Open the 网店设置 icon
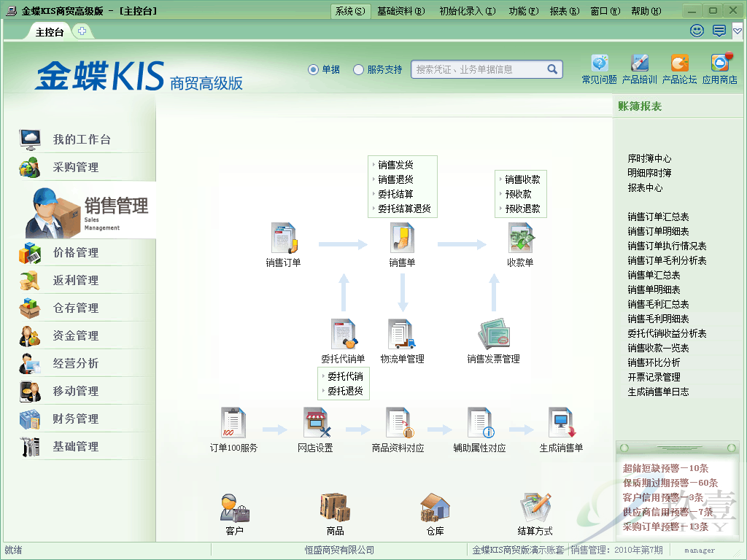 coord(317,422)
